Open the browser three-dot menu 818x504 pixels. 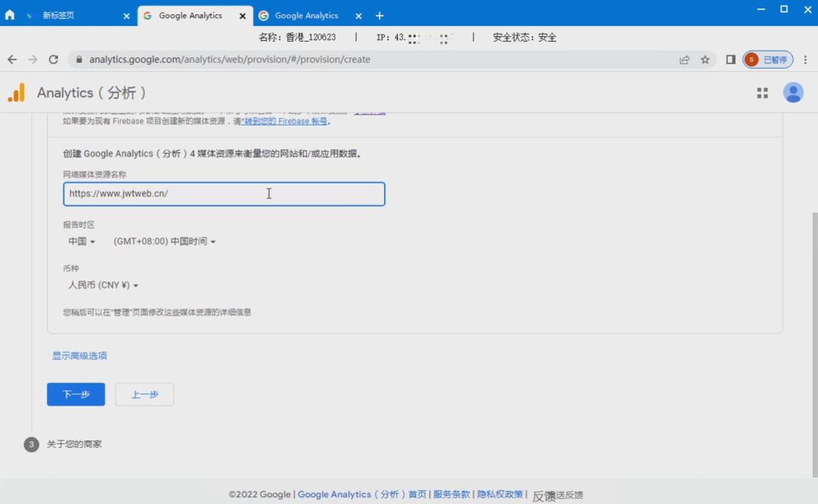805,60
